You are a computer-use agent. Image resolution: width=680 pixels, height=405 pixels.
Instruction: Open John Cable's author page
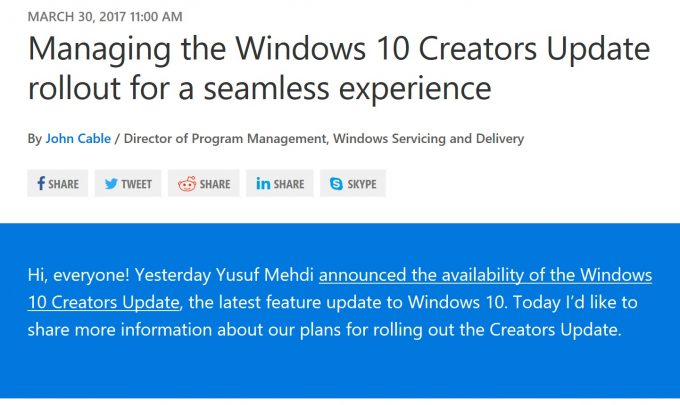pyautogui.click(x=78, y=139)
